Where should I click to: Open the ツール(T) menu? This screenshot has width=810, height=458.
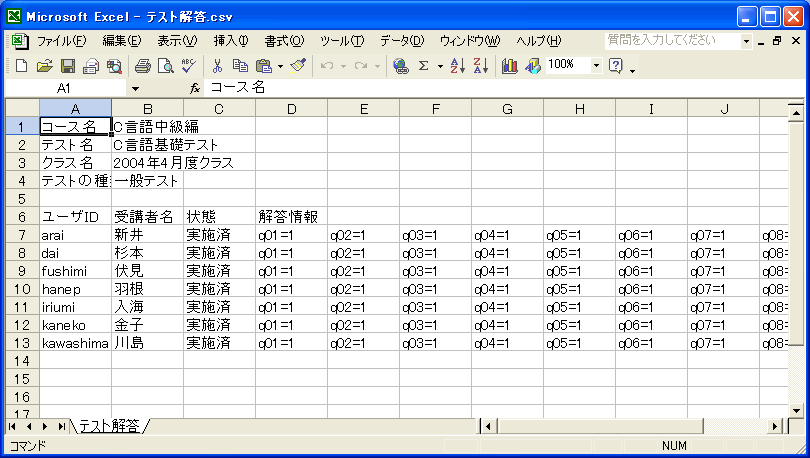341,41
